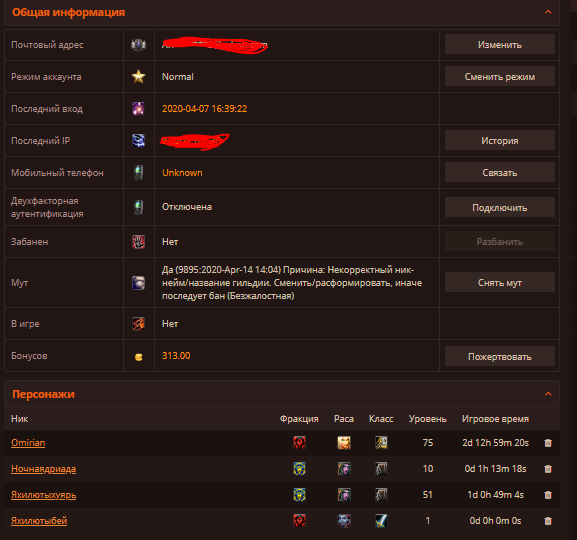
Task: Delete the Omirian character with trash icon
Action: tap(548, 443)
